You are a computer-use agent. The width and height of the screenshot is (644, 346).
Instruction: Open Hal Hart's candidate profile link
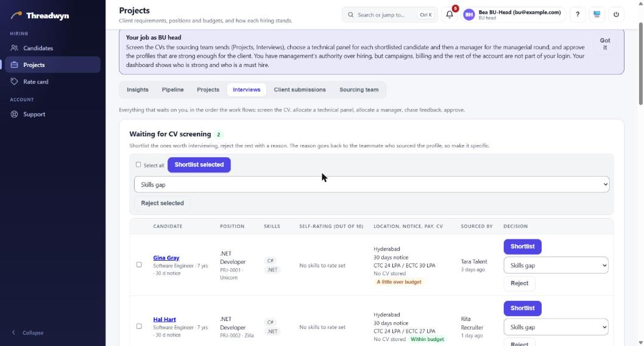(165, 319)
